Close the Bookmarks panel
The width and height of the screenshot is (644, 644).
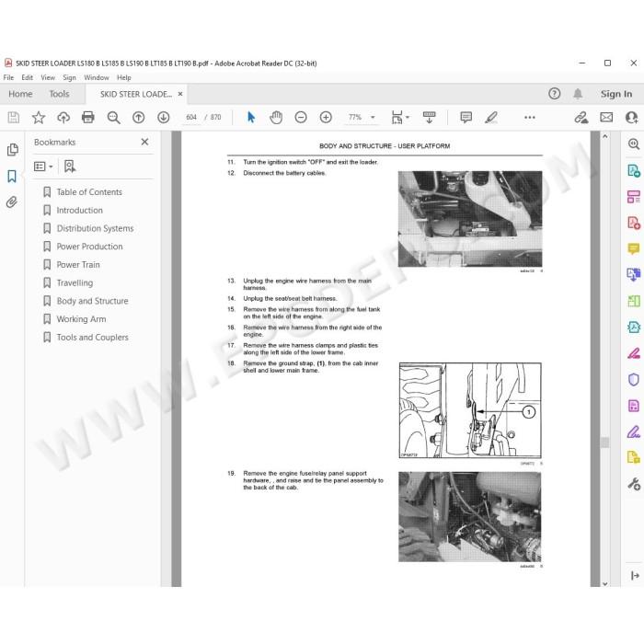coord(144,142)
